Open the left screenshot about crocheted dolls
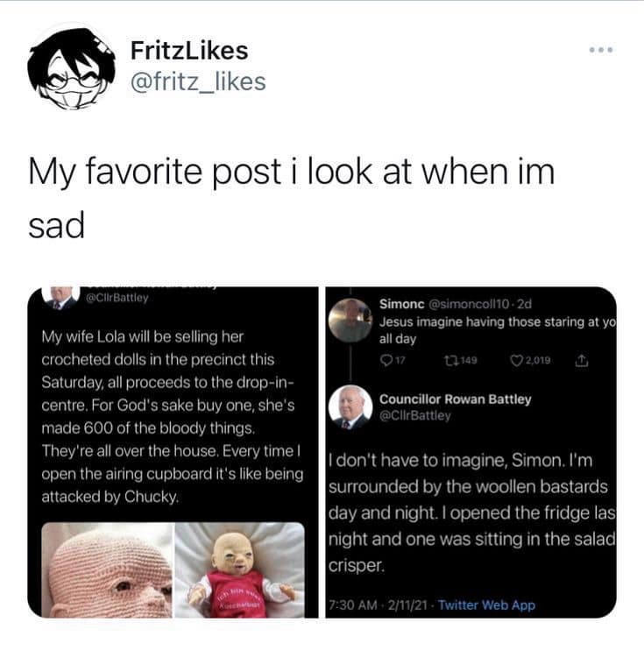Image resolution: width=644 pixels, height=650 pixels. [173, 452]
